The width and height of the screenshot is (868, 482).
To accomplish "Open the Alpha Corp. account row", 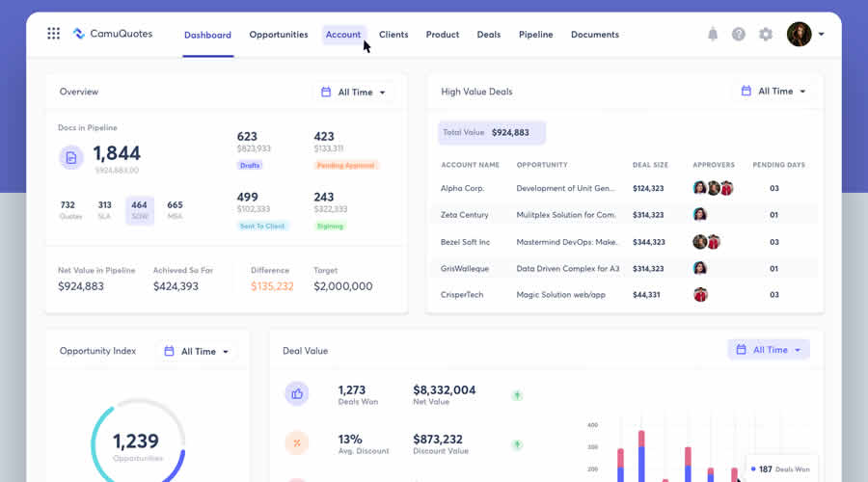I will click(x=463, y=189).
